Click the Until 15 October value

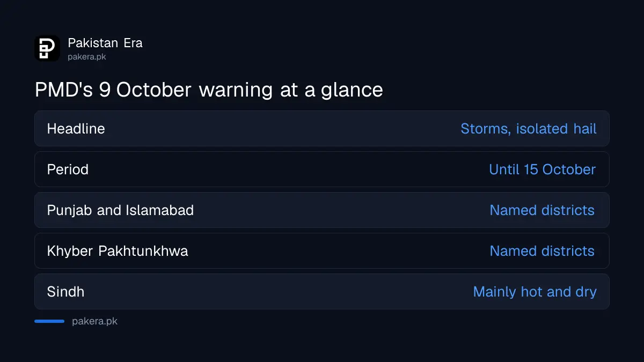click(x=543, y=169)
